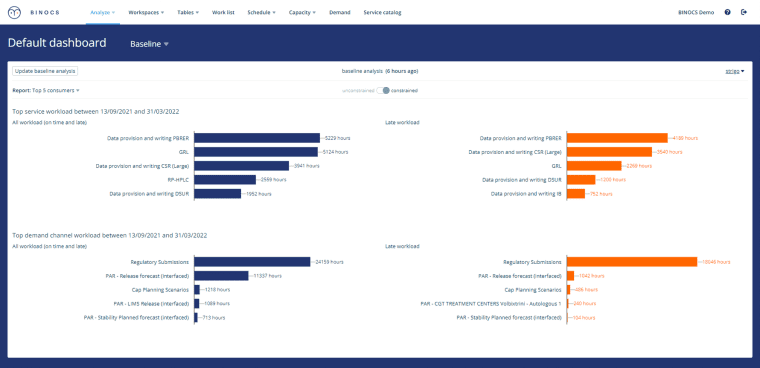Click 'PAR - Stability Planned forecast' in All workload chart
760x368 pixels.
(x=136, y=318)
